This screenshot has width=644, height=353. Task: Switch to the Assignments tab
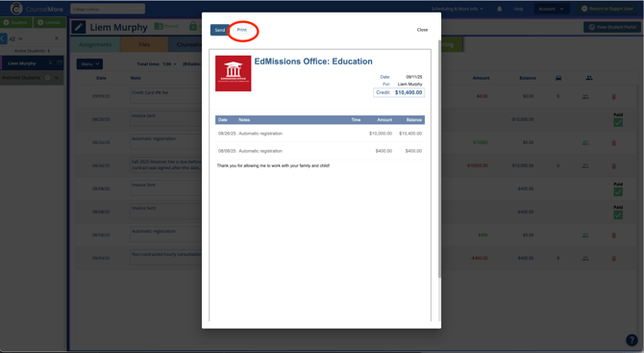tap(95, 44)
